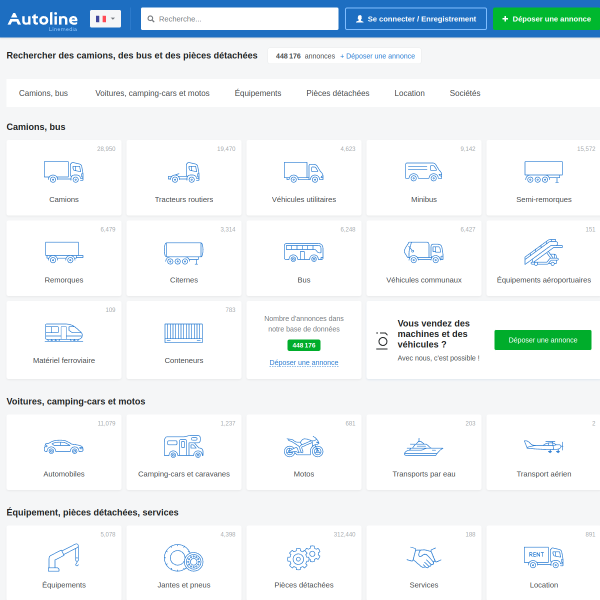Screen dimensions: 600x600
Task: Switch to the Camions, bus tab
Action: [x=43, y=93]
